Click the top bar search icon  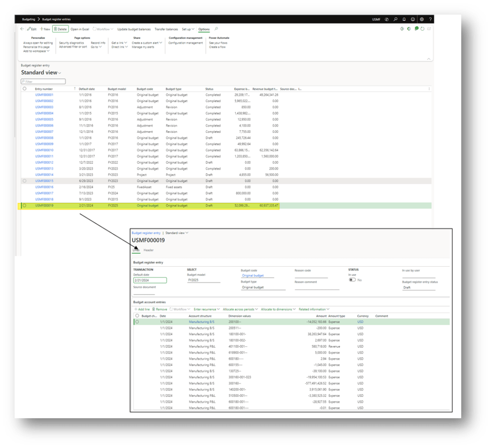click(395, 20)
